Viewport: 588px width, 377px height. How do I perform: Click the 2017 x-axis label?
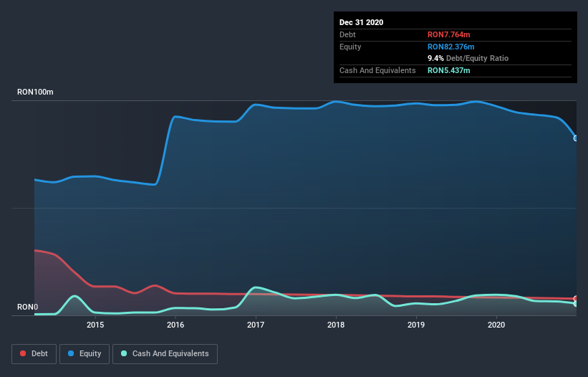point(256,325)
